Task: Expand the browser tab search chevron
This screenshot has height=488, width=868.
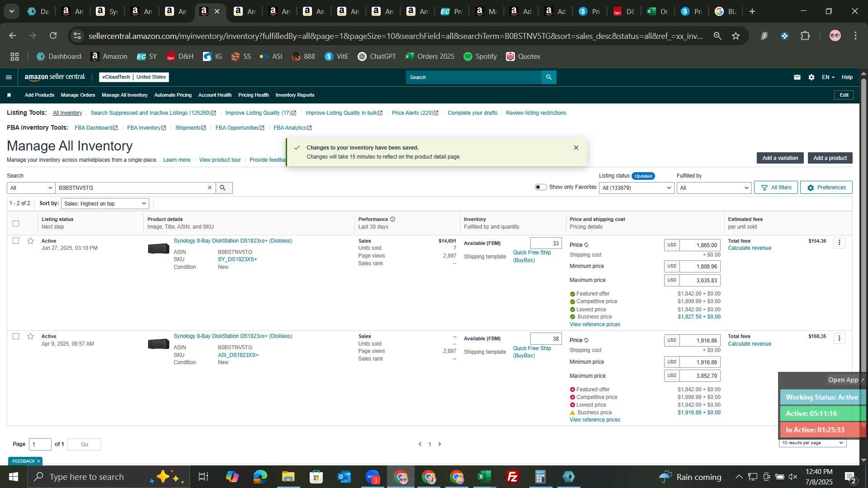Action: [x=12, y=11]
